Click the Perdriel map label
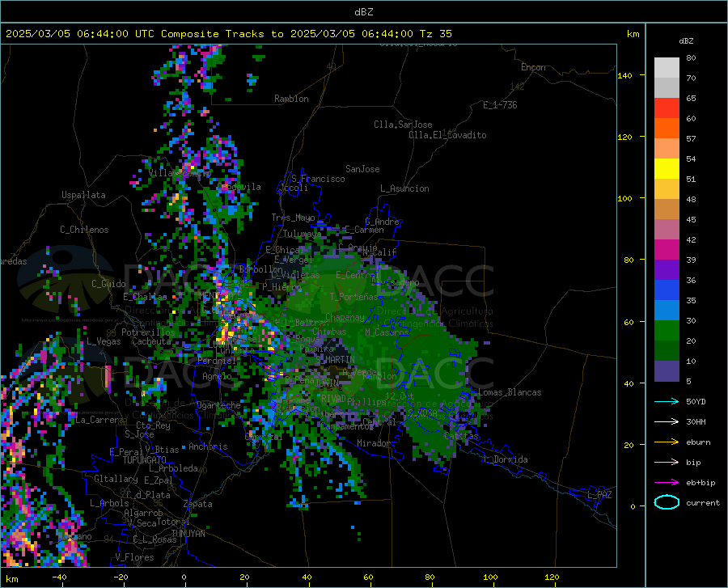The width and height of the screenshot is (728, 588). point(217,361)
